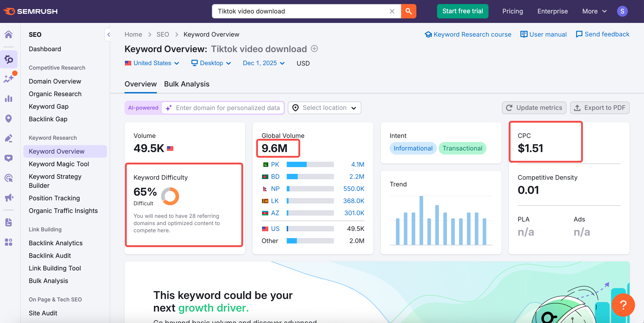
Task: Open the megaphone advertising icon in rail
Action: coord(9,198)
